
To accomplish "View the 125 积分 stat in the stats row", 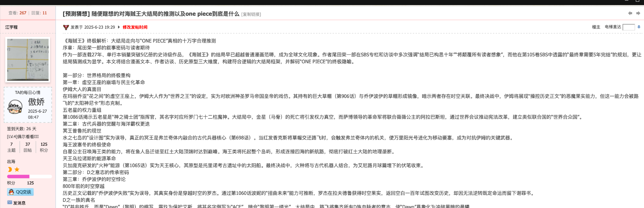I will point(44,147).
